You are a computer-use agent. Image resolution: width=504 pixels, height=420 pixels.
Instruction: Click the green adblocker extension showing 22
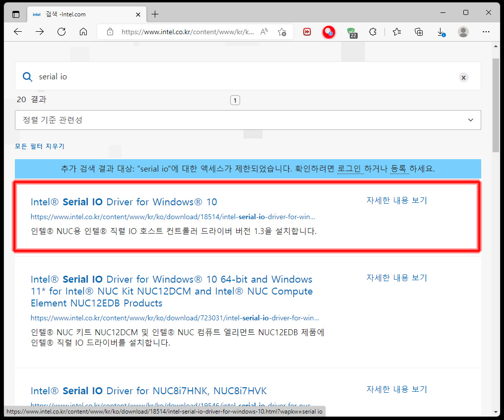pyautogui.click(x=352, y=32)
